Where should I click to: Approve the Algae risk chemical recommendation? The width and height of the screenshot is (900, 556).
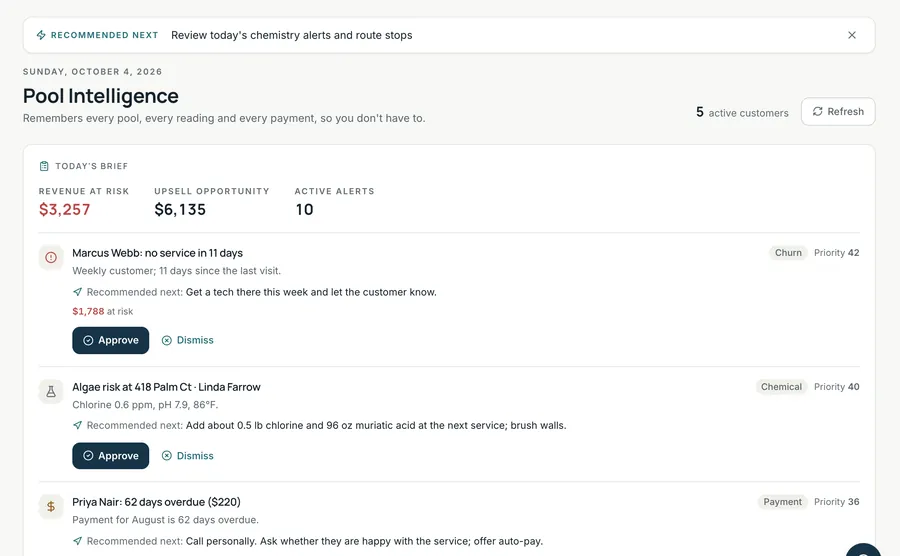[111, 456]
